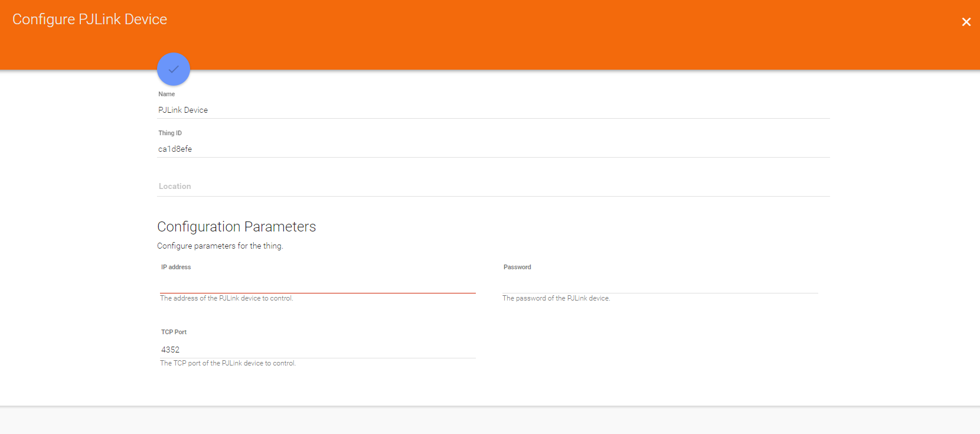
Task: Focus the Password input field
Action: (660, 285)
